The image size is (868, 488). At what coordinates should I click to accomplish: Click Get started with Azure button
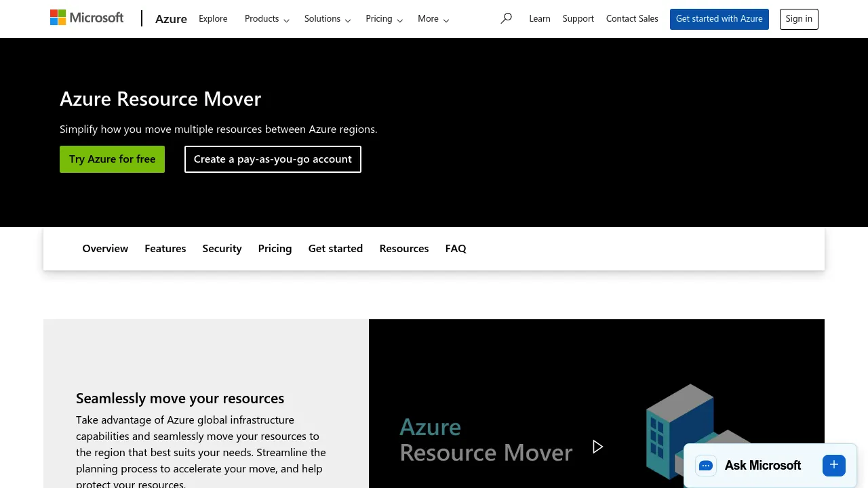(x=719, y=19)
